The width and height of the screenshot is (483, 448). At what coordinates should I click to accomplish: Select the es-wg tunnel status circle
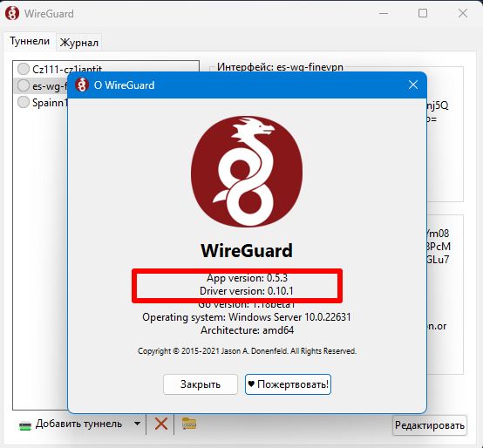point(24,85)
